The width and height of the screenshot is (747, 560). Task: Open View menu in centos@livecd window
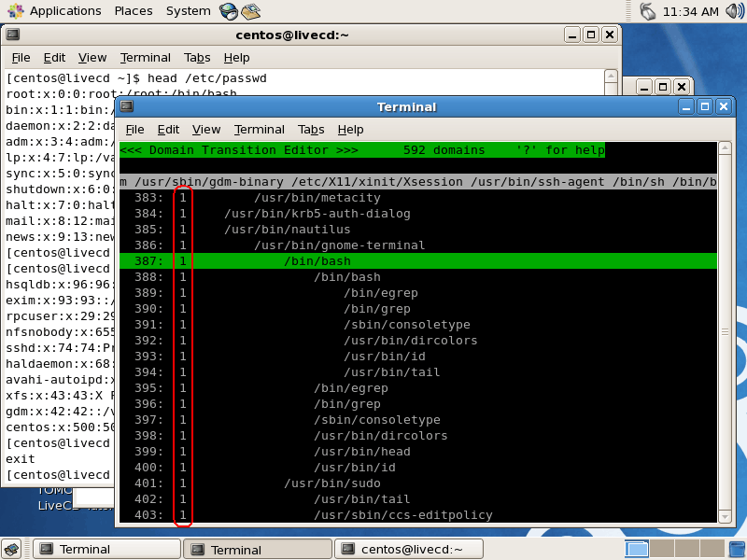pyautogui.click(x=92, y=58)
